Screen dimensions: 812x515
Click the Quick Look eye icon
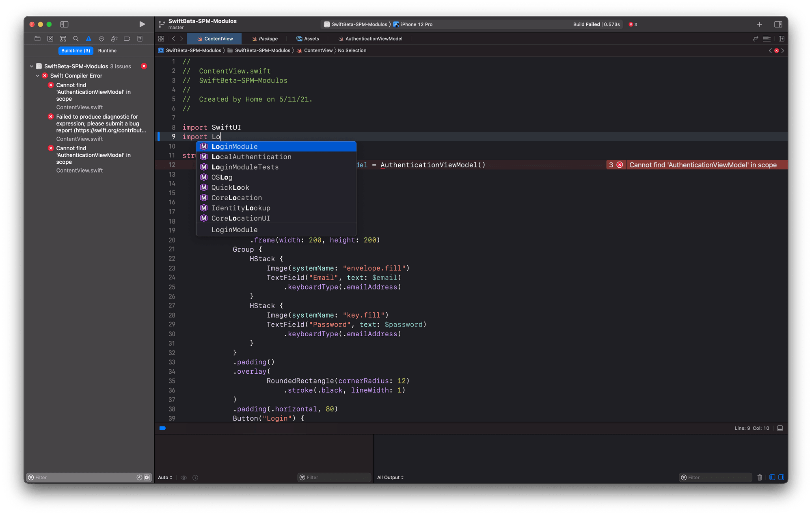click(184, 478)
